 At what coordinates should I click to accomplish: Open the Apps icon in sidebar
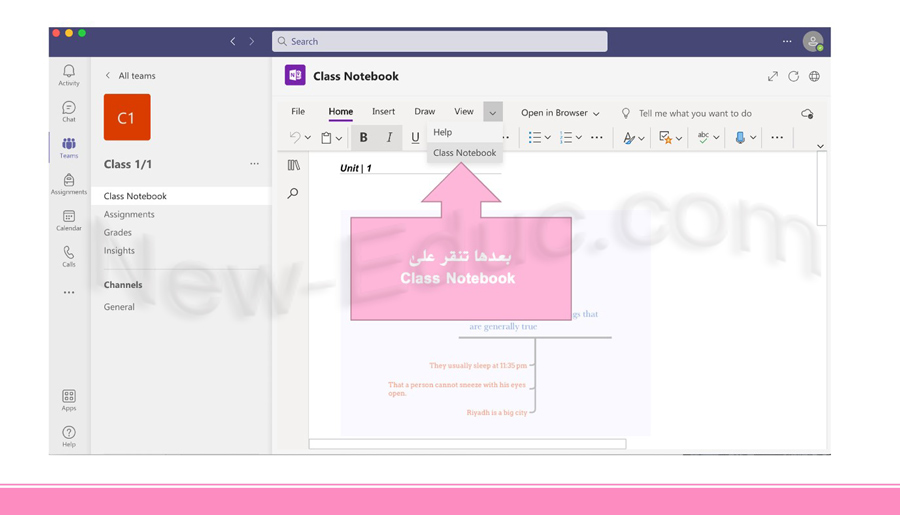69,396
